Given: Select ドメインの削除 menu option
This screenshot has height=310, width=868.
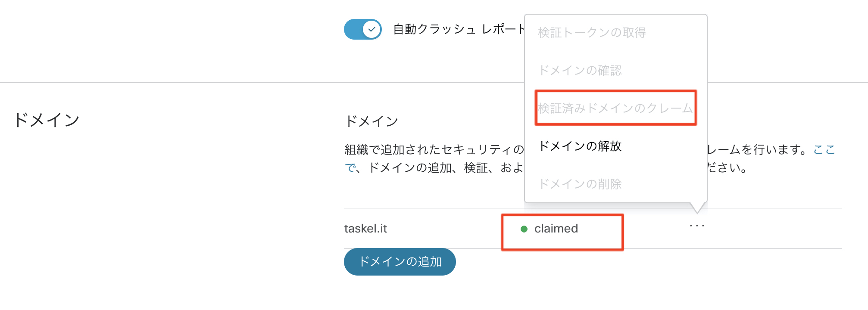Looking at the screenshot, I should point(580,184).
